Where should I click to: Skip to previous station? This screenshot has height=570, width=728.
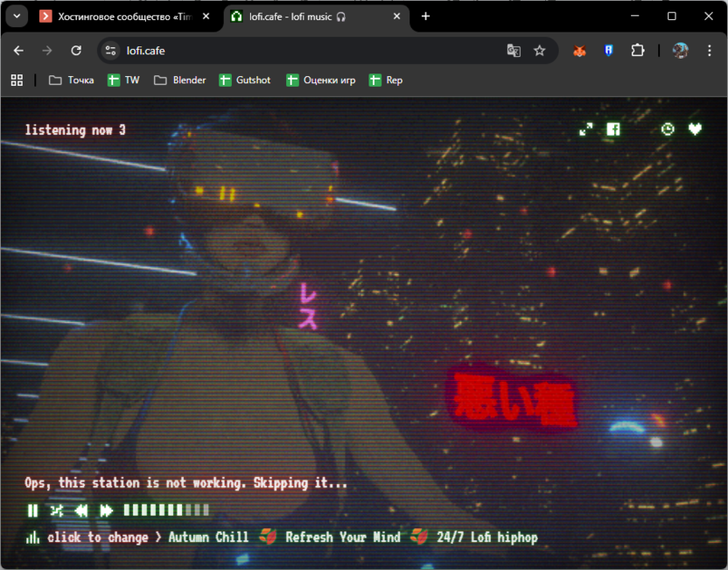81,510
